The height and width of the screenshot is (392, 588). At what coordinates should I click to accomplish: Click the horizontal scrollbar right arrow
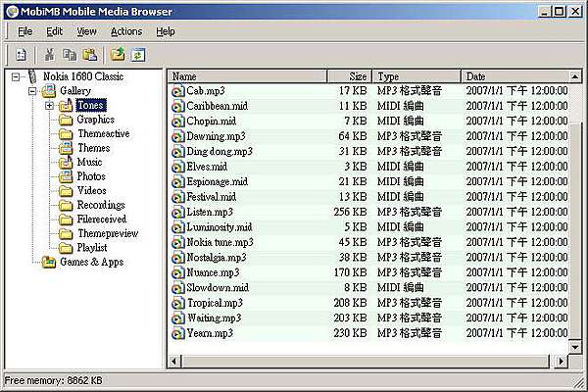pyautogui.click(x=561, y=362)
